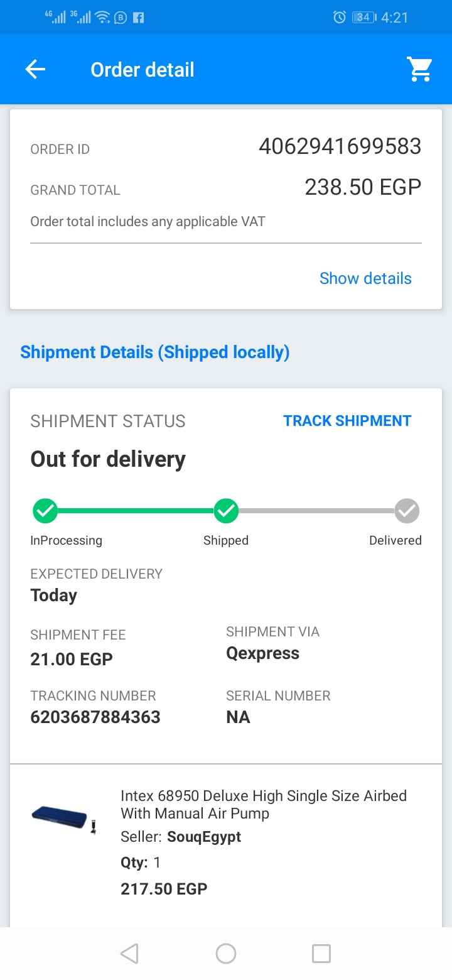Tap the shipment progress bar

click(x=226, y=511)
